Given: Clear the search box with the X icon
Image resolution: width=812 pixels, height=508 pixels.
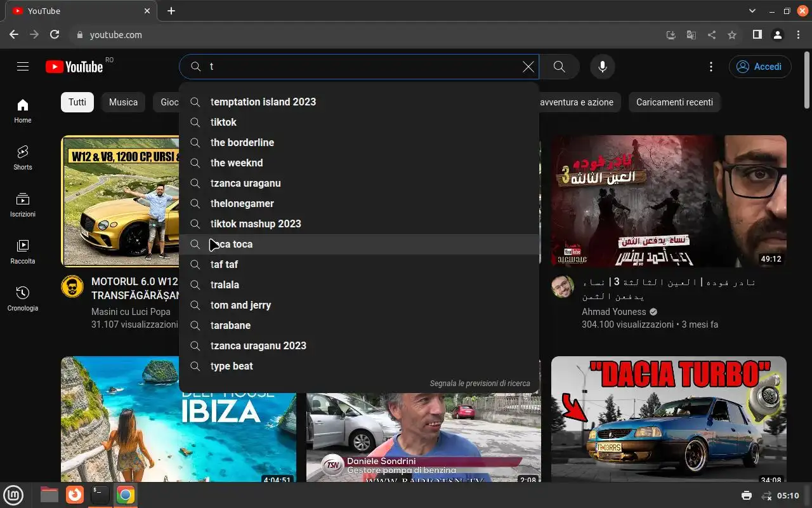Looking at the screenshot, I should click(x=528, y=67).
